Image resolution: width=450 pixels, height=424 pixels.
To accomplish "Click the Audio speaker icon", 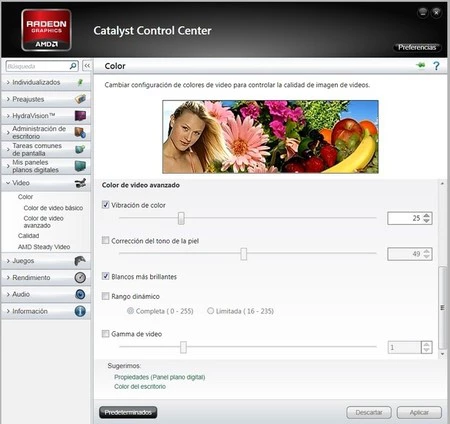I will (80, 294).
